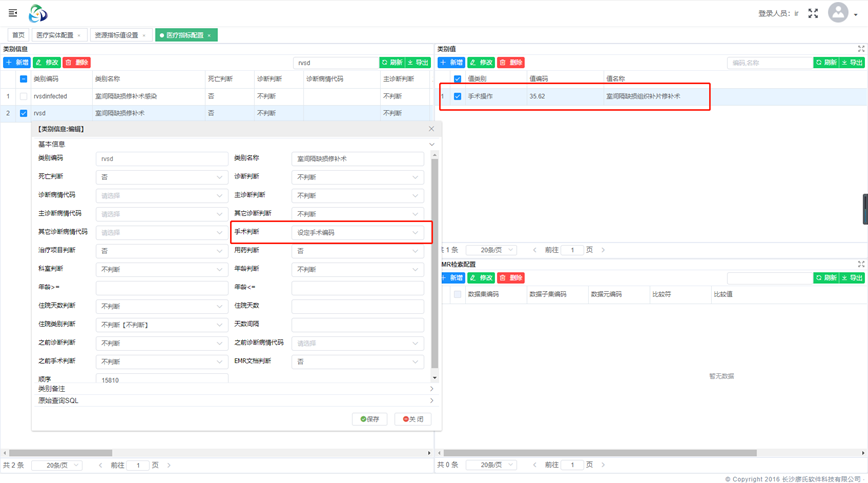Toggle the EMR检索配置 table header checkbox
The height and width of the screenshot is (483, 868).
[457, 294]
